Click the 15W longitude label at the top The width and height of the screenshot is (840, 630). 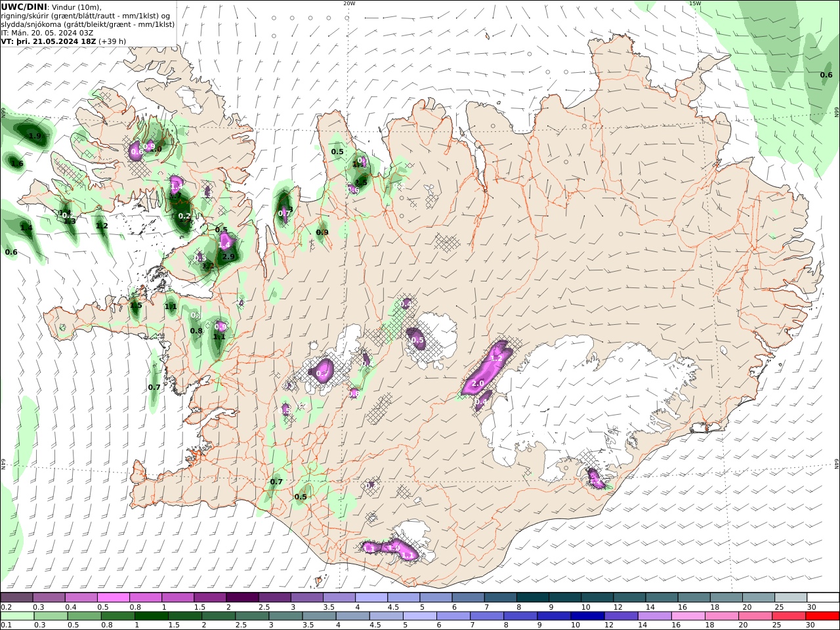[695, 3]
